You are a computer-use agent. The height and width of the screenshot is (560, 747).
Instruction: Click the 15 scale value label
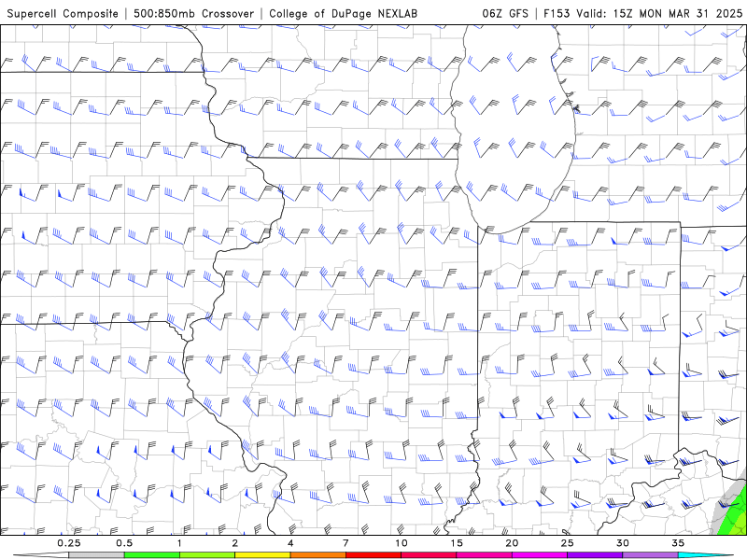pyautogui.click(x=457, y=543)
